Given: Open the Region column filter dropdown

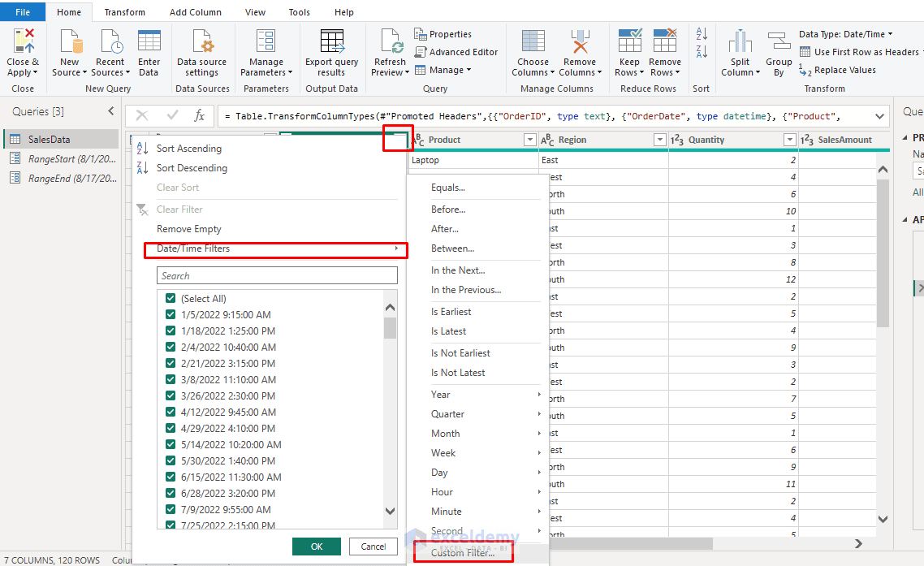Looking at the screenshot, I should coord(660,140).
